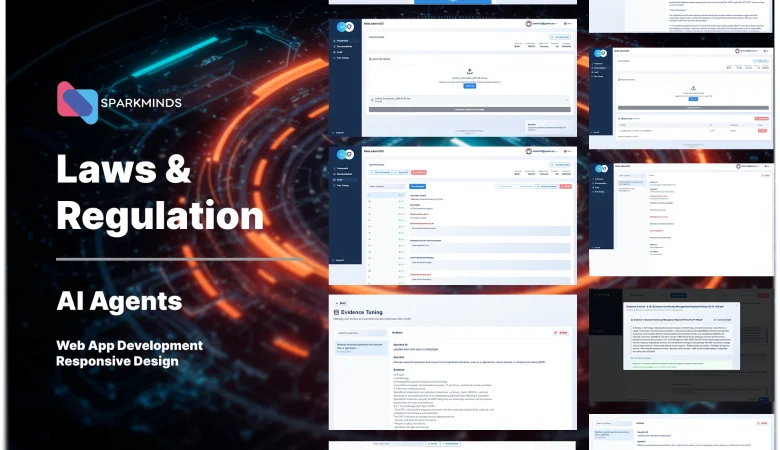Click the upload arrow icon in the drop zone
Viewport: 780px width, 450px height.
[x=469, y=71]
